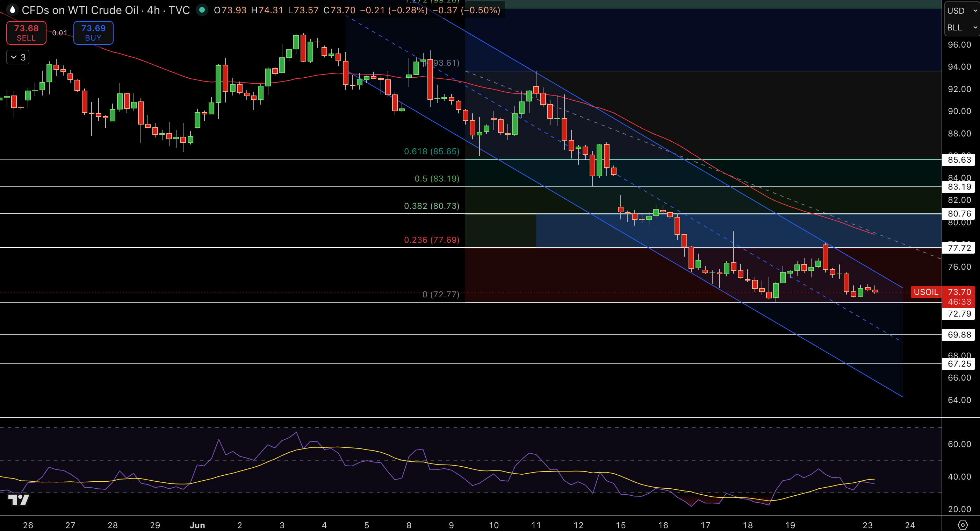Click the 23 date label on time axis

pyautogui.click(x=868, y=525)
